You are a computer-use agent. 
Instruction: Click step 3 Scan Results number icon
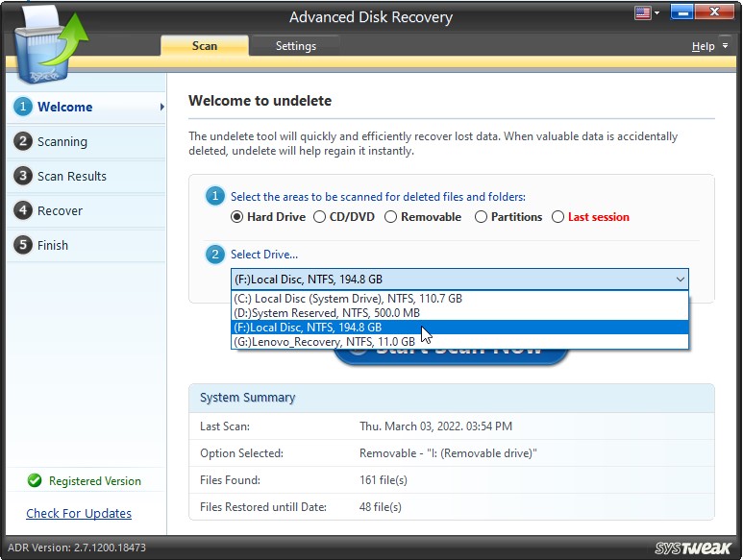pyautogui.click(x=22, y=176)
